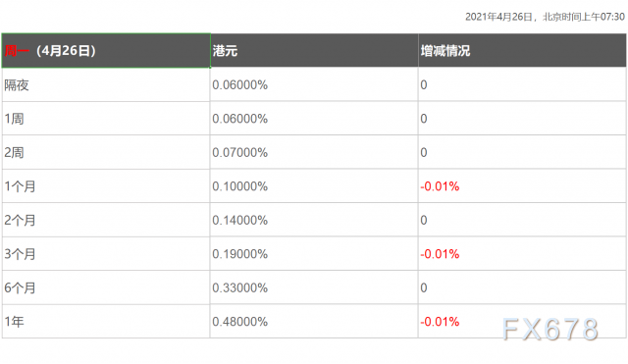The image size is (628, 364).
Task: Select the 2个月 row label
Action: coord(20,220)
